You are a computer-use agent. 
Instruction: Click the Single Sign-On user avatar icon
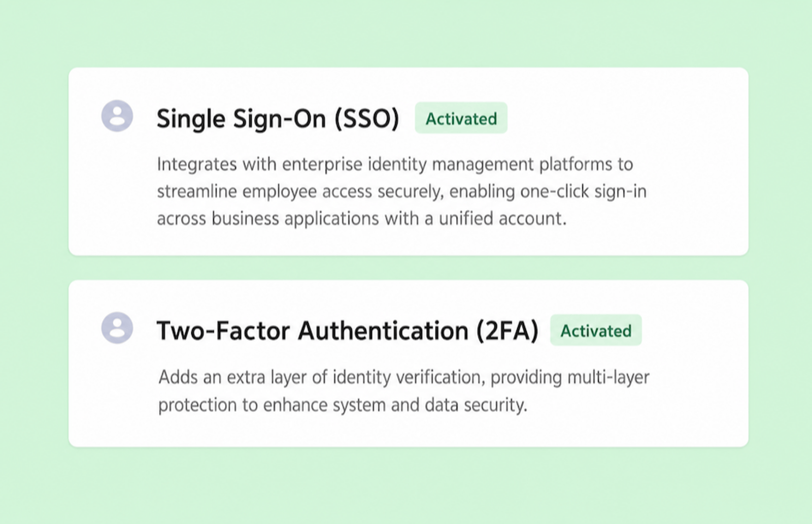(x=117, y=116)
